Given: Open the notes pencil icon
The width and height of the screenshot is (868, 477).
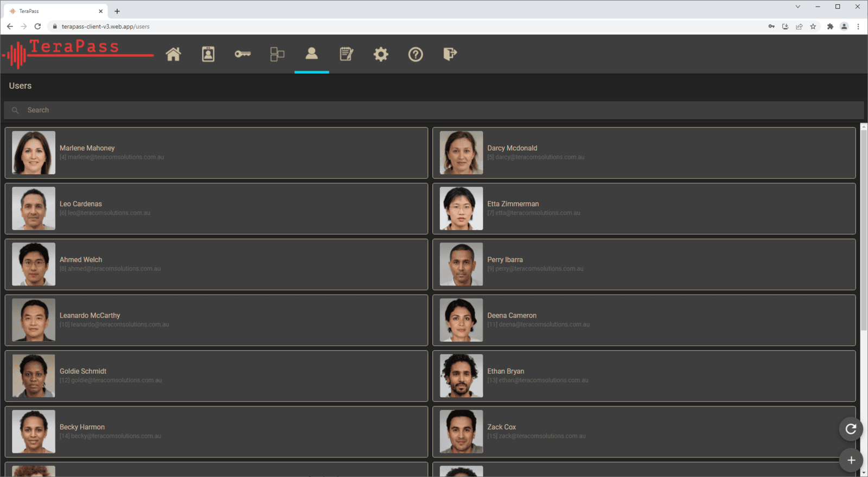Looking at the screenshot, I should (346, 54).
